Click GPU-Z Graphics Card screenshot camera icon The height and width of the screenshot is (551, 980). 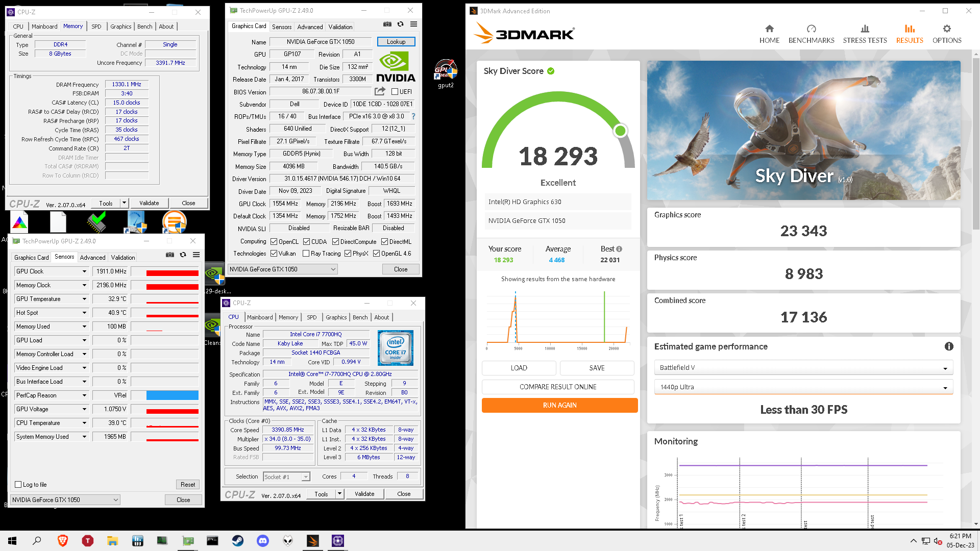click(x=387, y=24)
